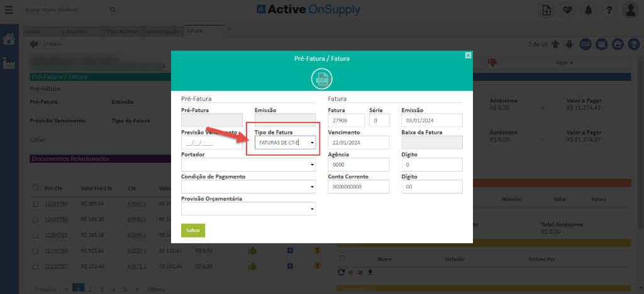Click the Salvar button

coord(192,231)
